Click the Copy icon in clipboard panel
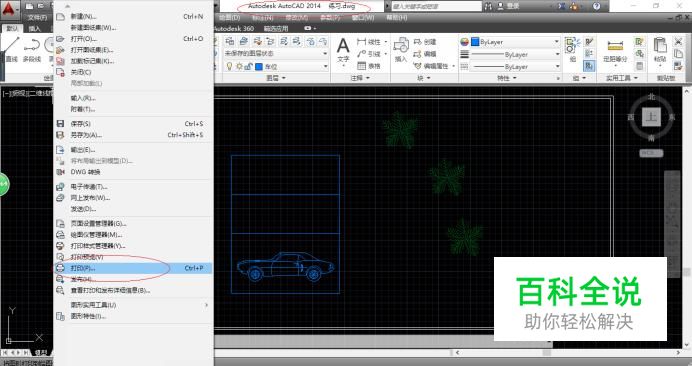 679,54
